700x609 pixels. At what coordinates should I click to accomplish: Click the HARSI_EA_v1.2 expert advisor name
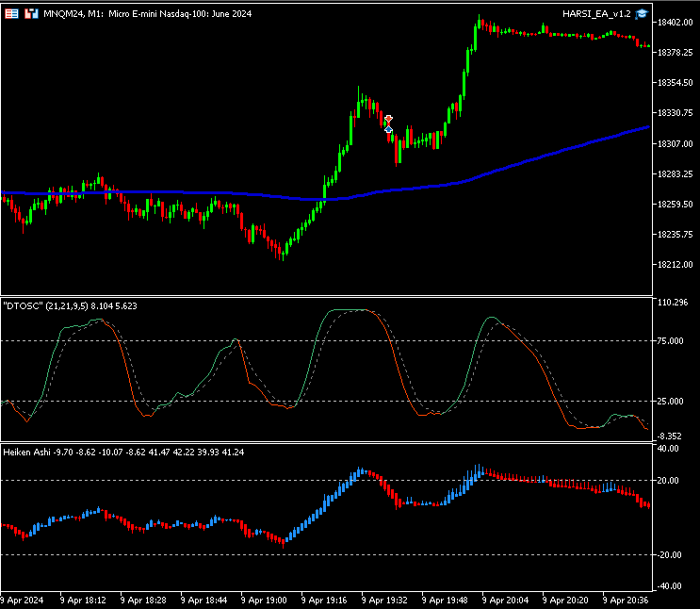(x=596, y=14)
